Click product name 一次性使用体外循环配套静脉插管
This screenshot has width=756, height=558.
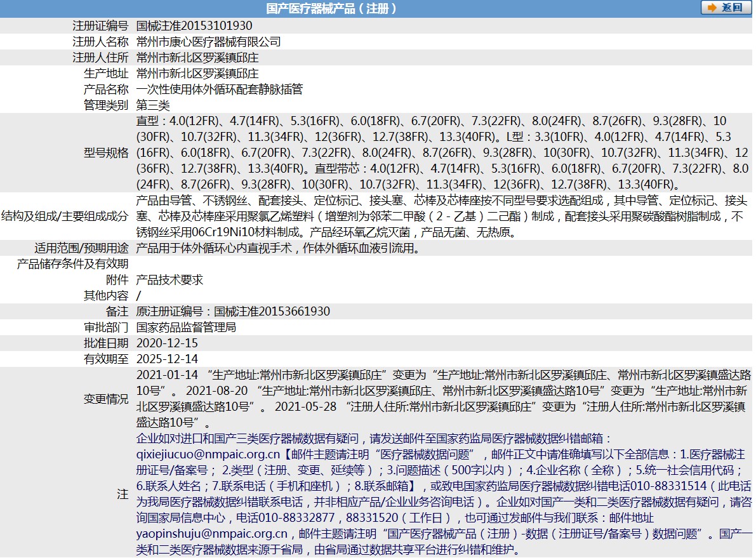(x=220, y=90)
